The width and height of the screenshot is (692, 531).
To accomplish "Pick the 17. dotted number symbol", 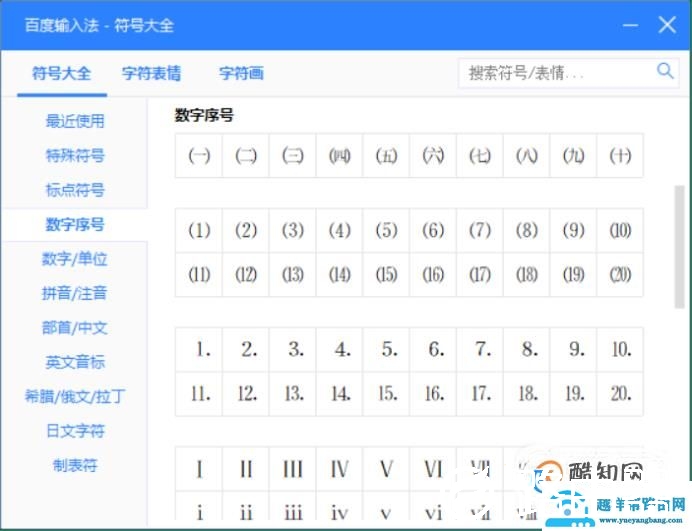I will tap(480, 394).
